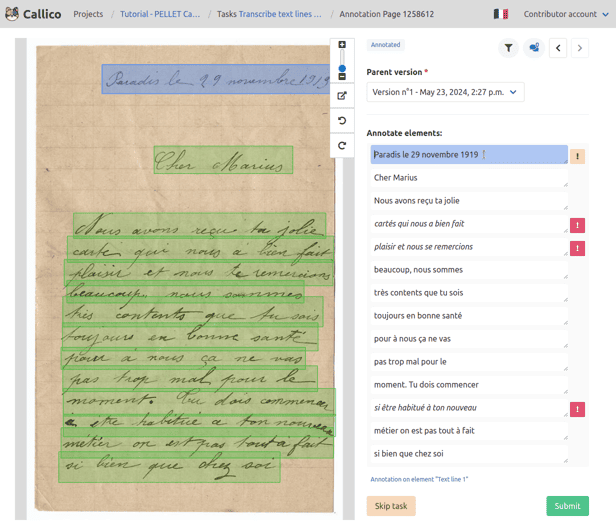Image resolution: width=616 pixels, height=529 pixels.
Task: Focus the 'toujours en bonne santé' field
Action: pos(469,316)
